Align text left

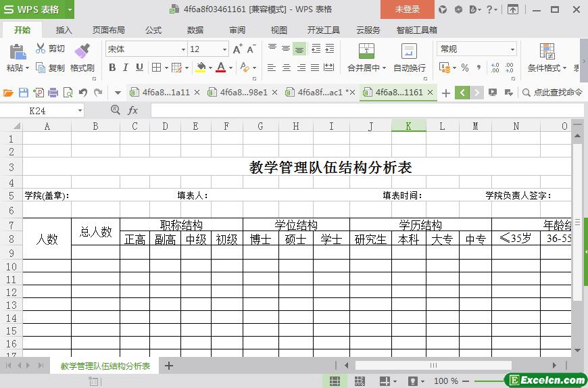pos(272,68)
